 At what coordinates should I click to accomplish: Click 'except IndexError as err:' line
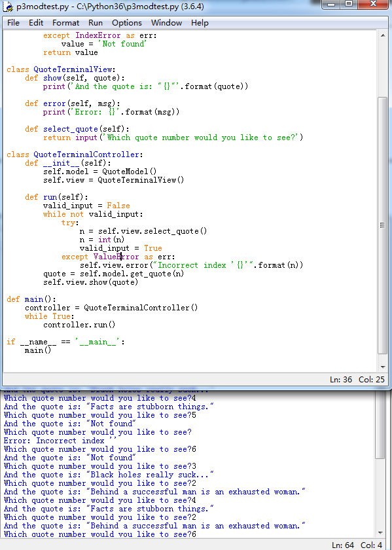[x=100, y=35]
